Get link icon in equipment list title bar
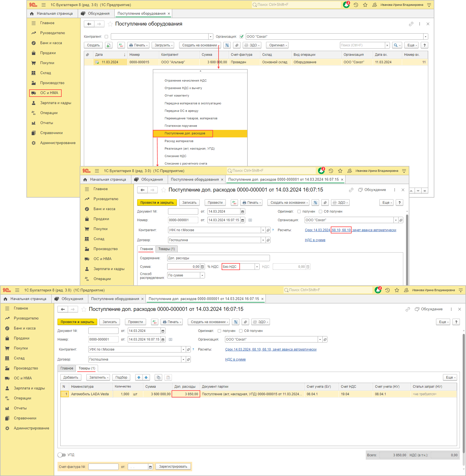Screen dimensions: 466x476 [x=411, y=24]
